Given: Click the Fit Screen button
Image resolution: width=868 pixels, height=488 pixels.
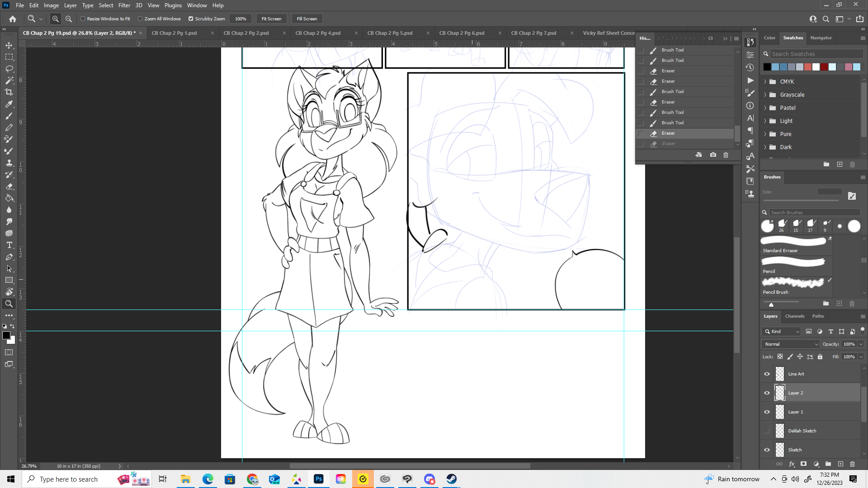Looking at the screenshot, I should point(271,19).
